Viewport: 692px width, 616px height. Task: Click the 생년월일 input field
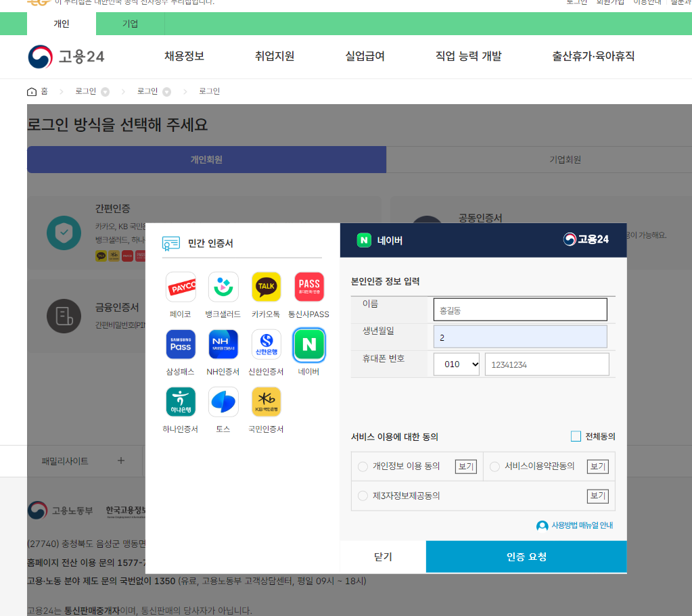(x=520, y=337)
